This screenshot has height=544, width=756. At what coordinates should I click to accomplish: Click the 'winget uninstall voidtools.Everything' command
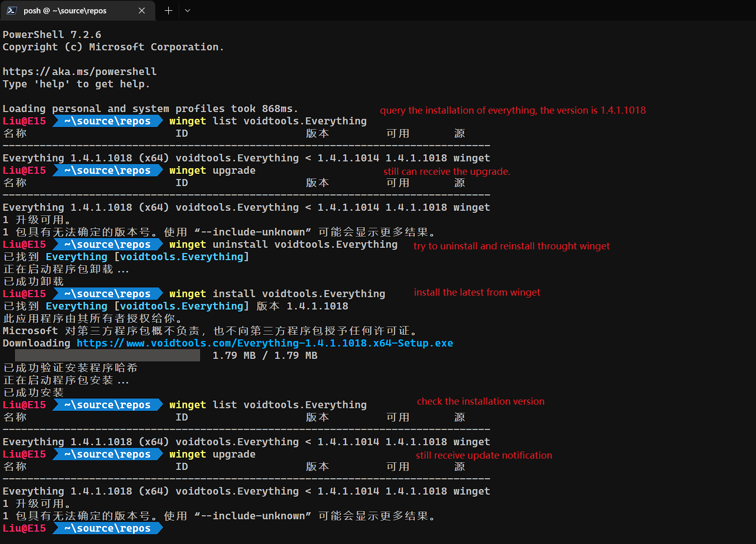(x=284, y=244)
